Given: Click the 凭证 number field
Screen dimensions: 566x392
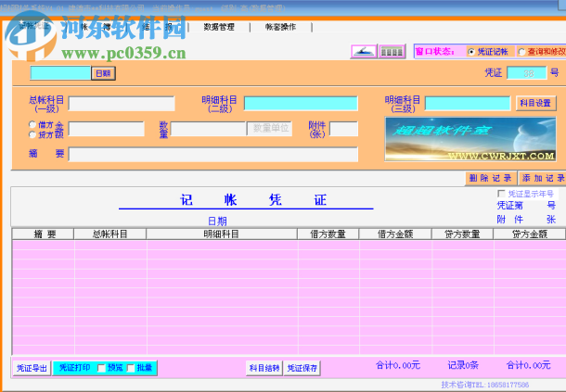Looking at the screenshot, I should click(x=527, y=73).
